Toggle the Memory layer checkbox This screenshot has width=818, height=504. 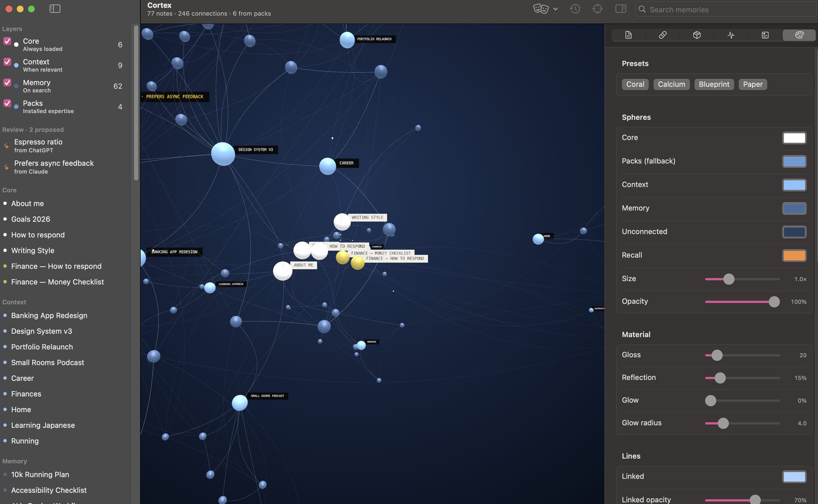[7, 83]
